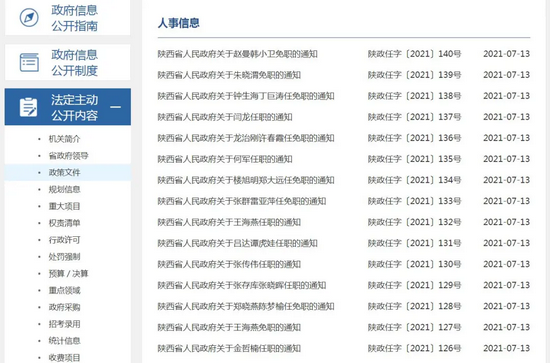Open 处罚强制 in the sidebar
The image size is (550, 363).
coord(64,257)
